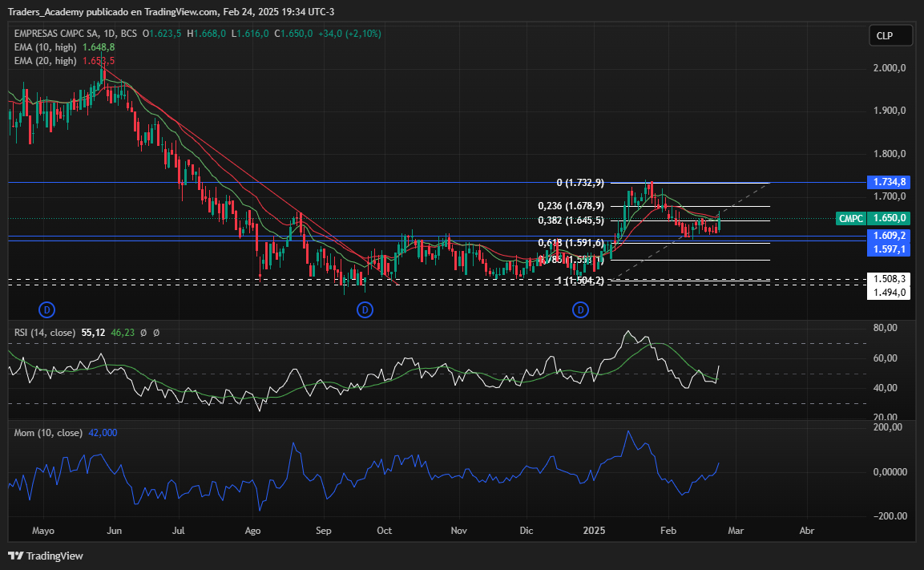The image size is (924, 570).
Task: Click the close price C1.650,0
Action: click(x=293, y=34)
